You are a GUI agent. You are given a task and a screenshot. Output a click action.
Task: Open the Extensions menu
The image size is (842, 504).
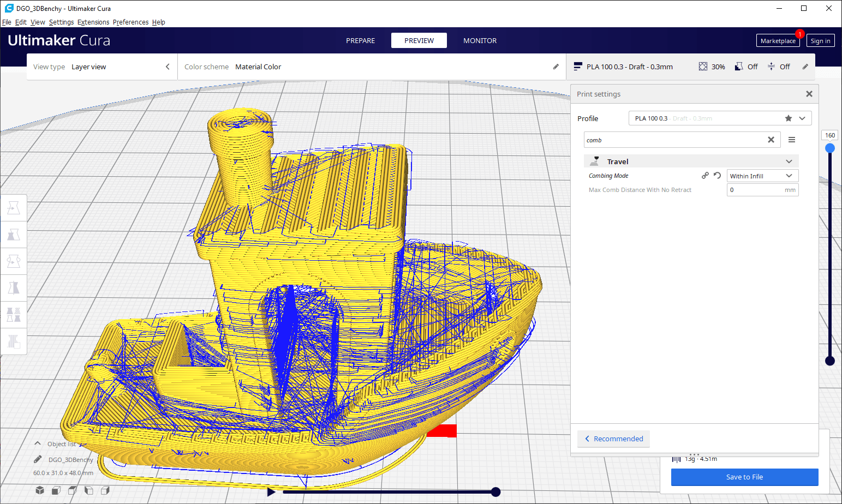[93, 22]
